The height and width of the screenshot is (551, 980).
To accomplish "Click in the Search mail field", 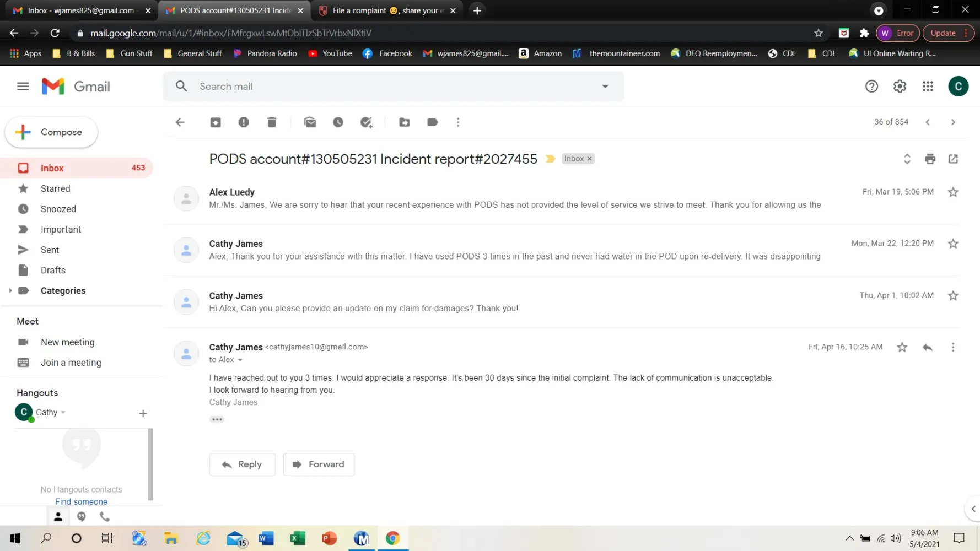I will tap(386, 87).
